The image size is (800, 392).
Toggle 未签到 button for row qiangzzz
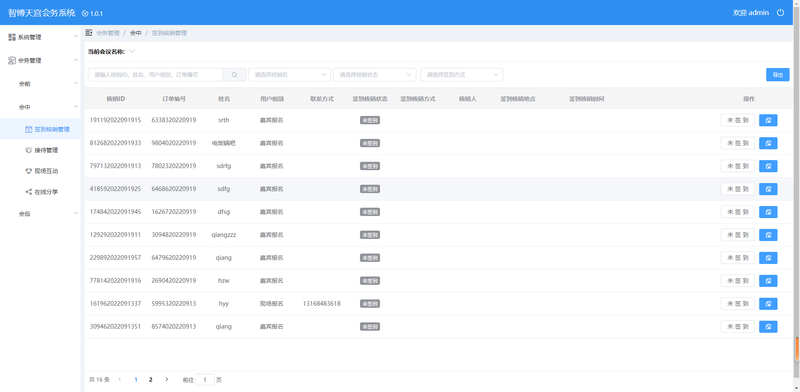(x=737, y=235)
